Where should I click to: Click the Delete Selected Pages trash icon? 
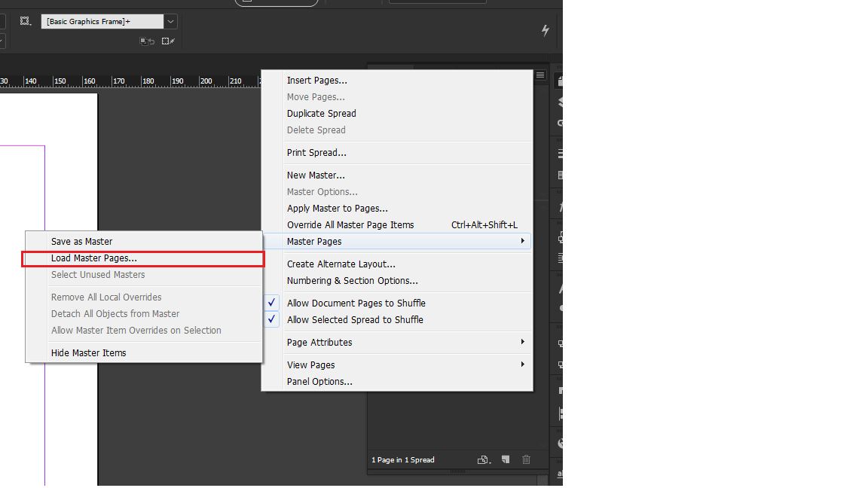click(x=527, y=459)
